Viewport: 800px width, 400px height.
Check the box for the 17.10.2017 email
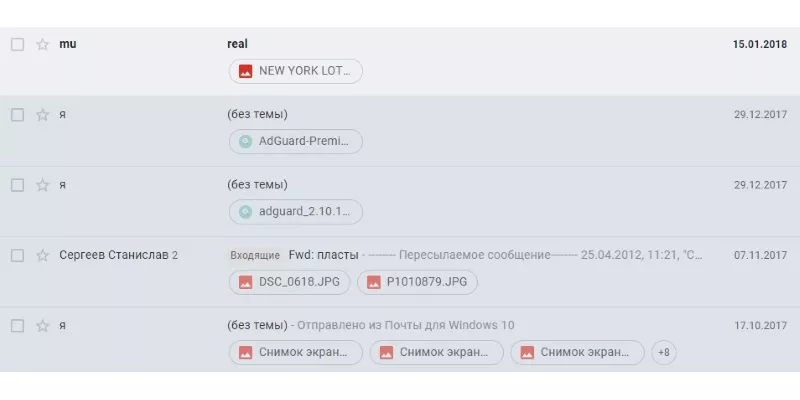coord(17,325)
